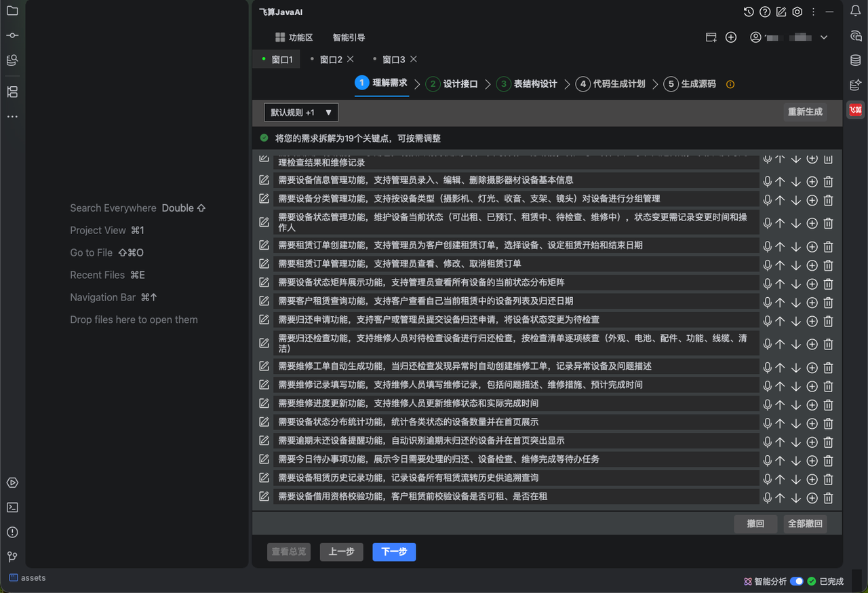Close the 窗口3 tab
Screen dimensions: 868x593
414,59
